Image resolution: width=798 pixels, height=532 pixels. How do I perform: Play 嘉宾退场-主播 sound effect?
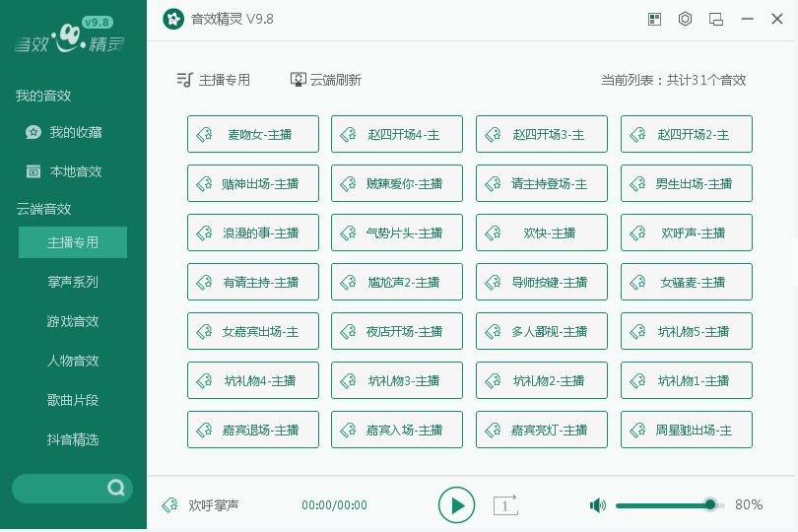(253, 430)
